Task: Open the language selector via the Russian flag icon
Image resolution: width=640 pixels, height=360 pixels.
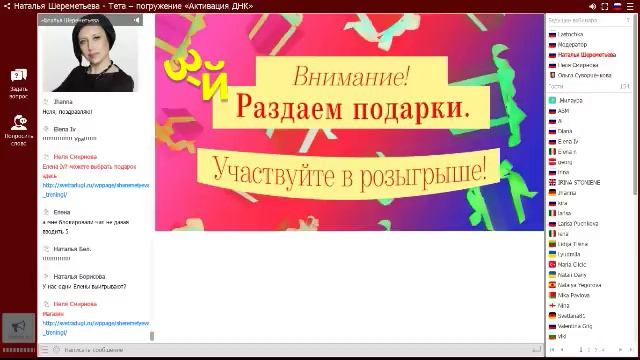Action: click(617, 6)
